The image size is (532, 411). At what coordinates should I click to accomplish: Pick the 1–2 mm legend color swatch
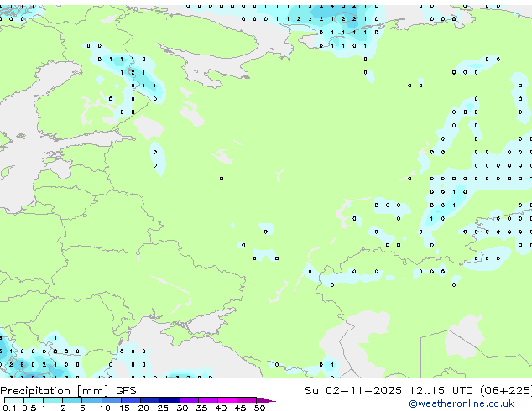tap(53, 400)
